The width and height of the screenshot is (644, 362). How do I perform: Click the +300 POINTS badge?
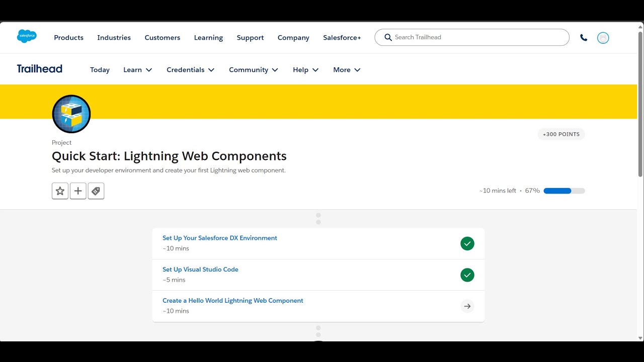pos(561,134)
